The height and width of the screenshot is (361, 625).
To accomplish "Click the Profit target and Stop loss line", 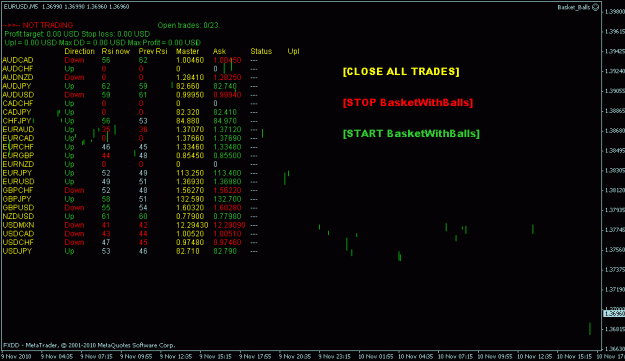I will tap(77, 34).
